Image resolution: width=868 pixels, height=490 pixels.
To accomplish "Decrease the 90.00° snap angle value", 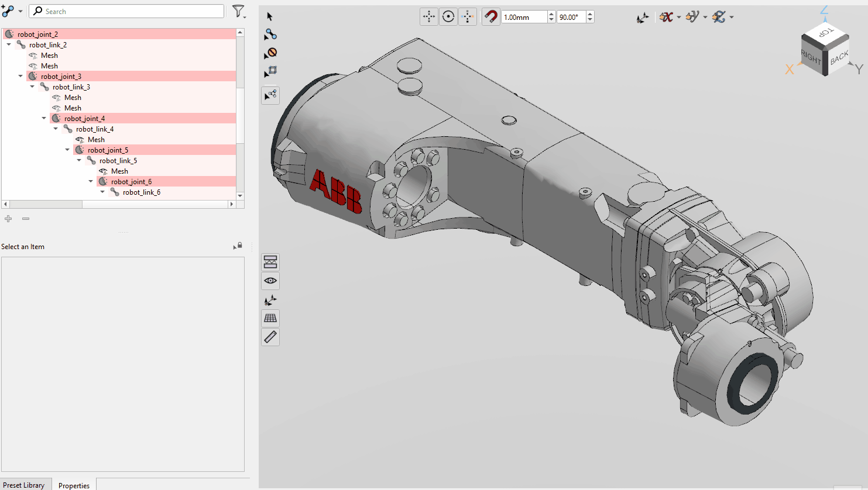I will 590,20.
